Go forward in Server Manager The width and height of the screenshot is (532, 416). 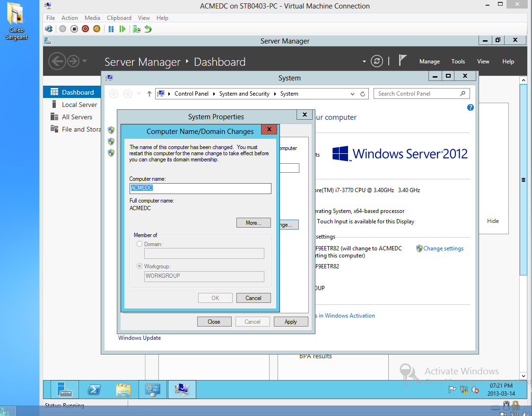73,61
